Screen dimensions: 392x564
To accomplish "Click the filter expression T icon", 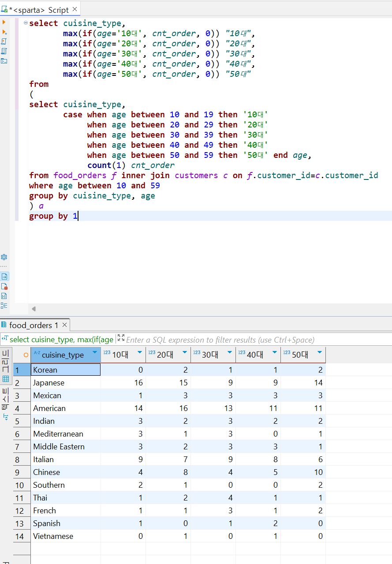I will click(x=5, y=339).
